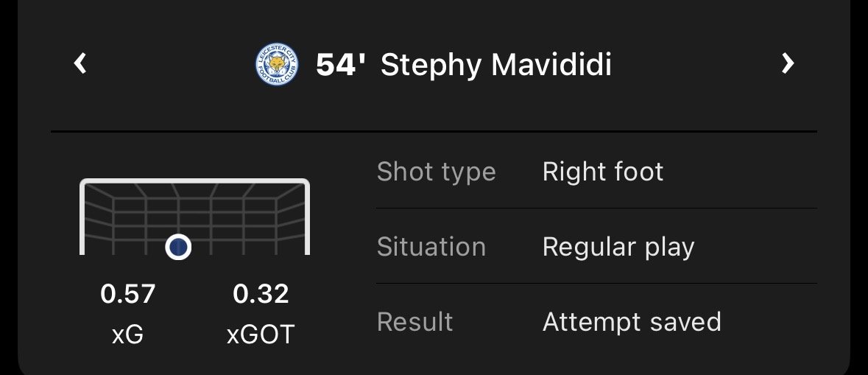
Task: Open Stephy Mavididi player name
Action: click(495, 65)
